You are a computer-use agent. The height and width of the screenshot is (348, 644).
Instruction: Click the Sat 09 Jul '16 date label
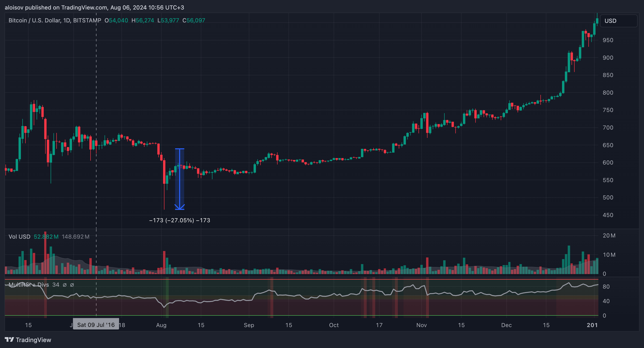pyautogui.click(x=96, y=325)
